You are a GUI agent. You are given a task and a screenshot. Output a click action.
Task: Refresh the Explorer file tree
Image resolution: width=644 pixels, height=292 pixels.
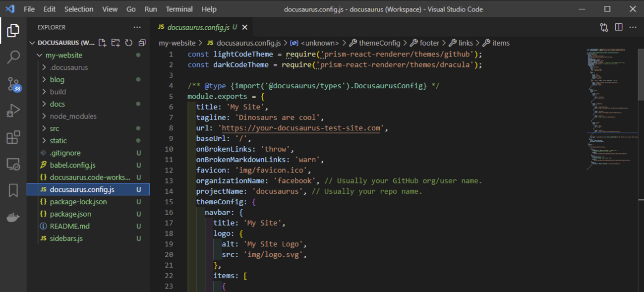(x=129, y=43)
